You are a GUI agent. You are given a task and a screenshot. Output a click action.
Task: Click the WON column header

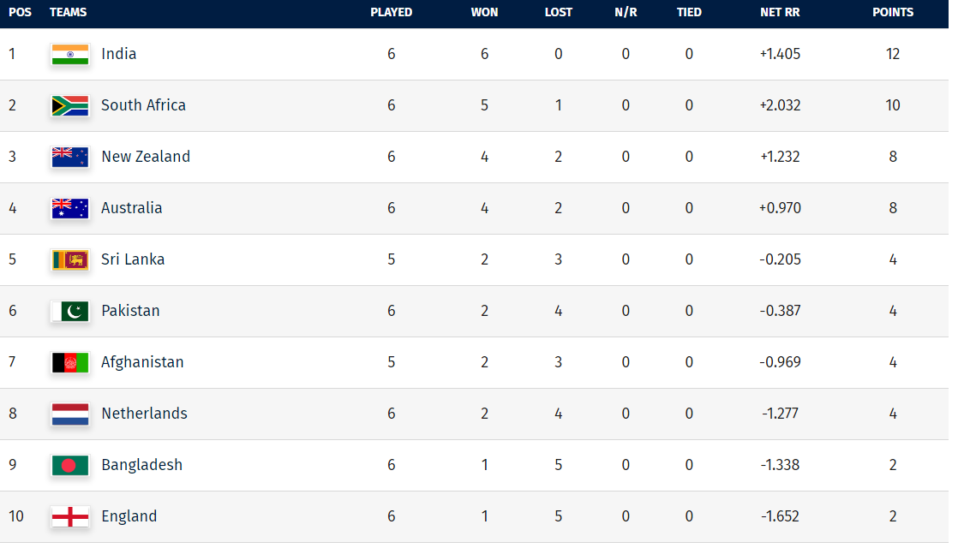pos(484,13)
